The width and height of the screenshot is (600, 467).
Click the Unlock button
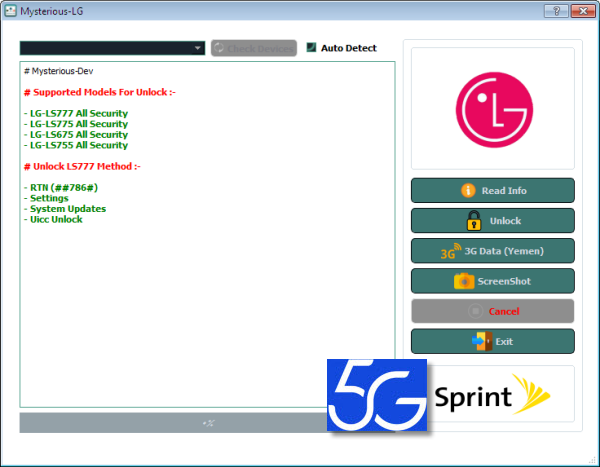pos(492,220)
